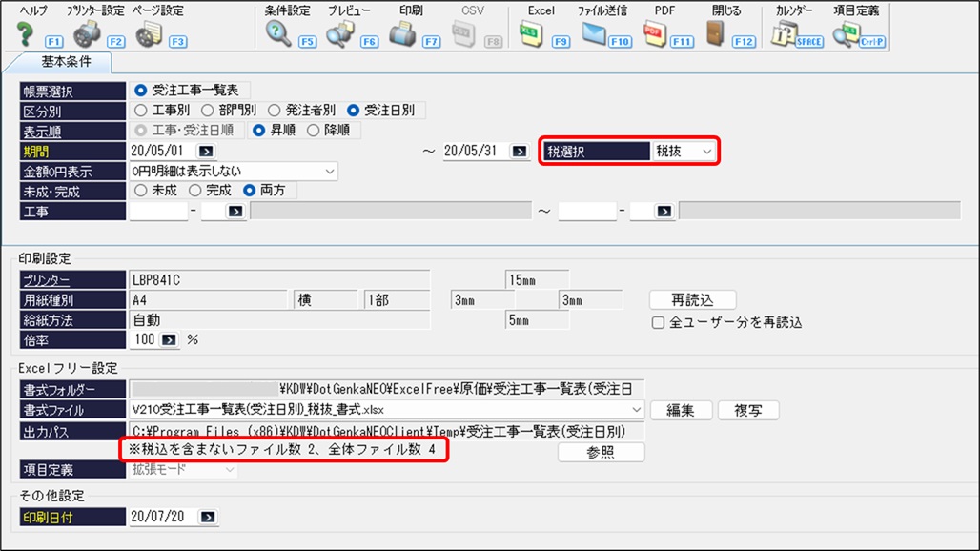Open the 書式ファイル dropdown list
Screen dimensions: 980x551
(636, 410)
